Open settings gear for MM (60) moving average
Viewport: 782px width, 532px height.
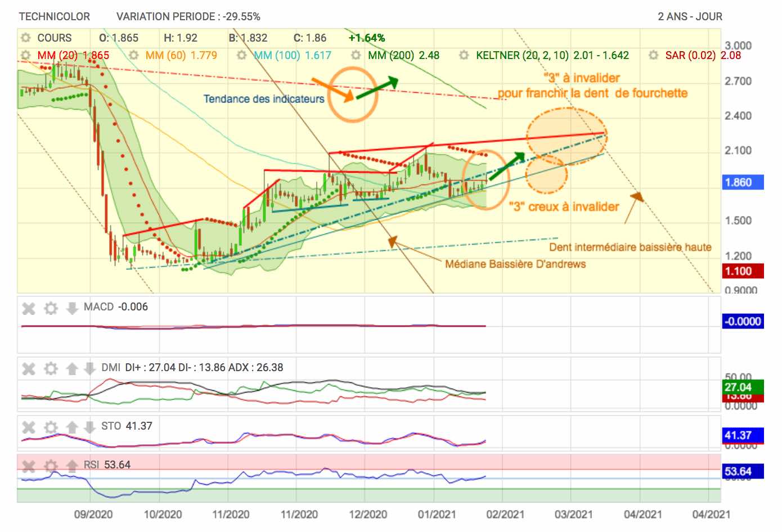point(134,56)
